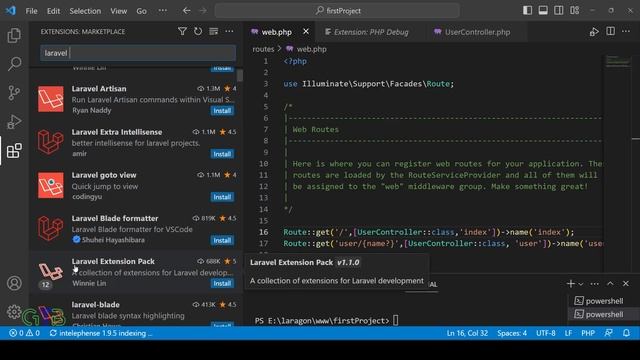
Task: Change file encoding via UTF-8
Action: (546, 333)
